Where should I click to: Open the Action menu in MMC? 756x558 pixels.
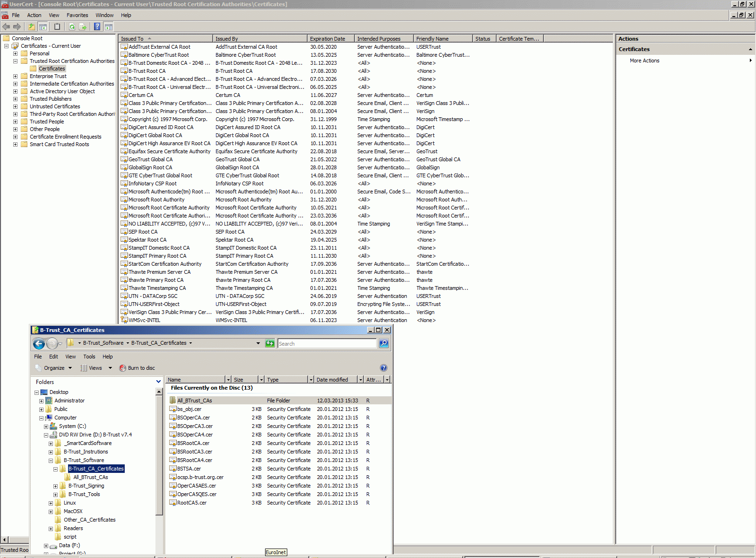pyautogui.click(x=34, y=15)
